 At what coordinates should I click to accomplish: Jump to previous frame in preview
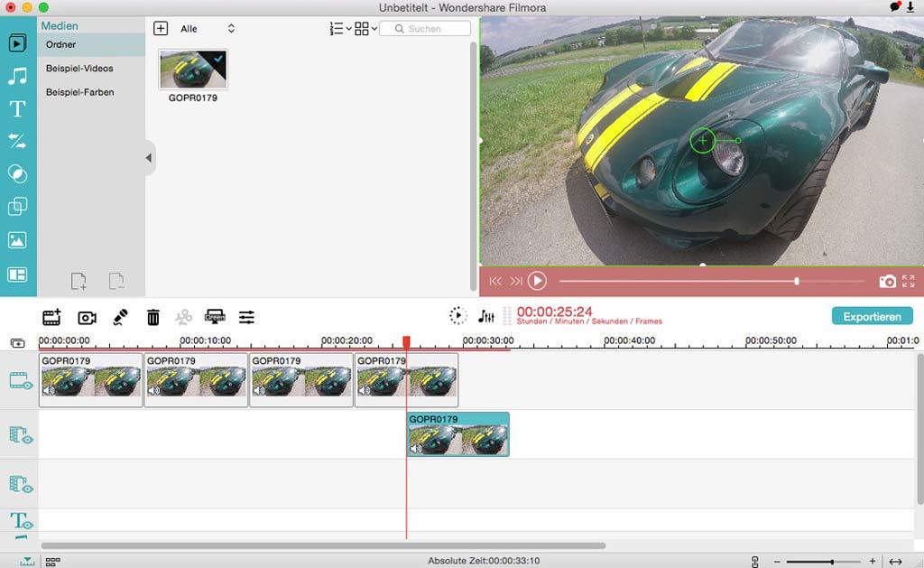click(x=495, y=282)
